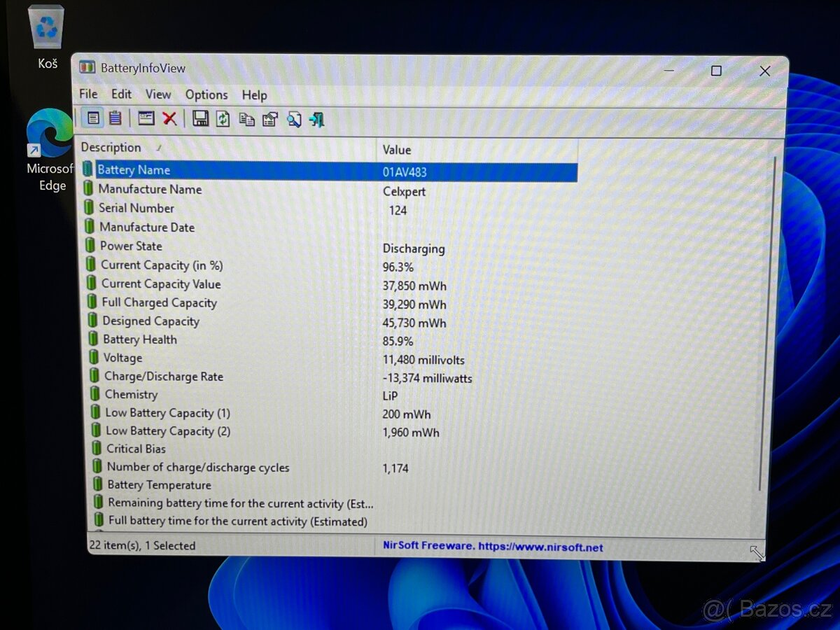Exit BatteryInfoView via the door toolbar icon

tap(316, 119)
